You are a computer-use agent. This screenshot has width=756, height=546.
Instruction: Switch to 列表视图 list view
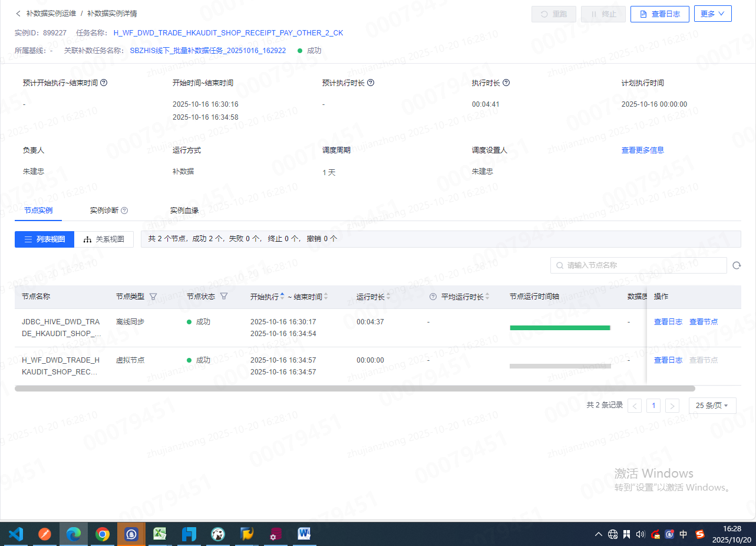click(x=45, y=239)
